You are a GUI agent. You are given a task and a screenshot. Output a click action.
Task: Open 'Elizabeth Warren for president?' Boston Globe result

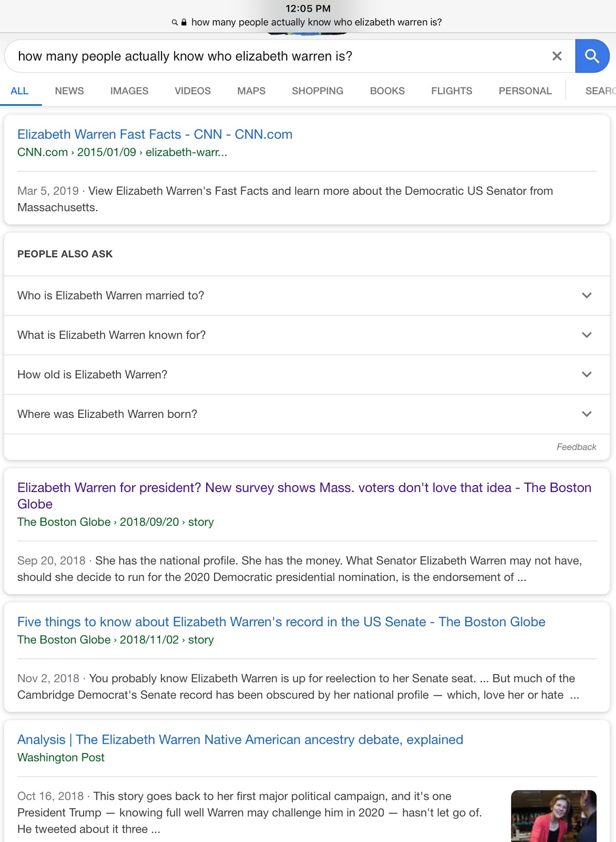pos(304,495)
